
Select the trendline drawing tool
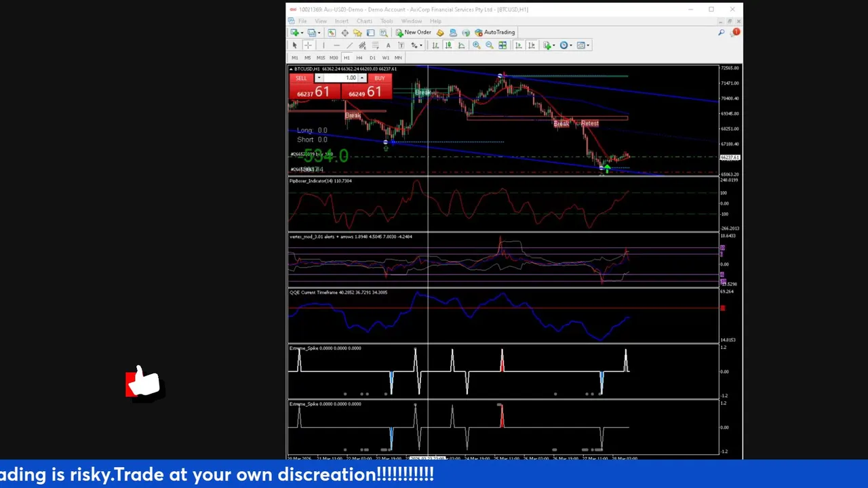pyautogui.click(x=349, y=45)
